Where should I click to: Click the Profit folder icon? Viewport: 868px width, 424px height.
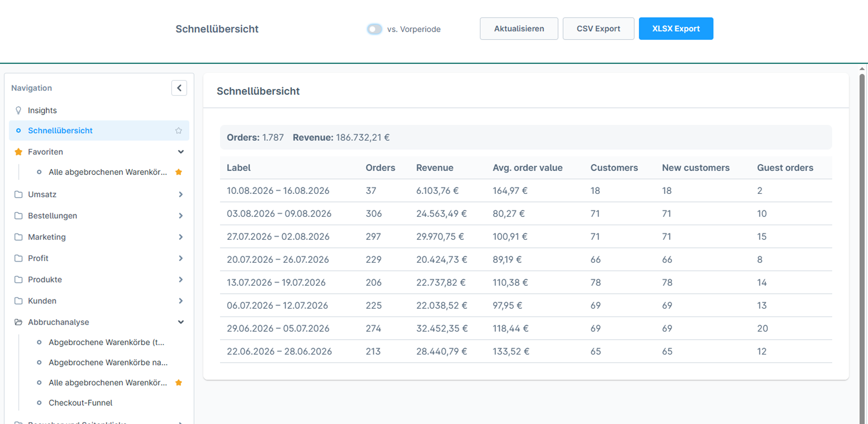18,258
